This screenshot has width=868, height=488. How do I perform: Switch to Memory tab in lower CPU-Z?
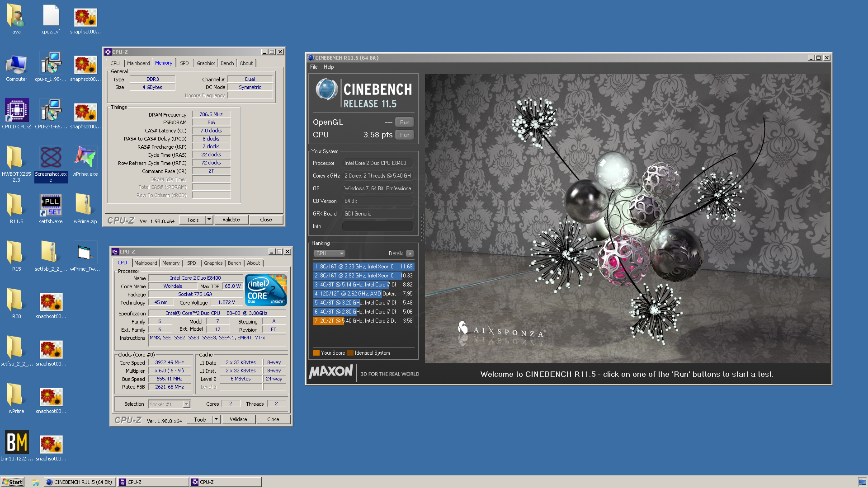[171, 263]
